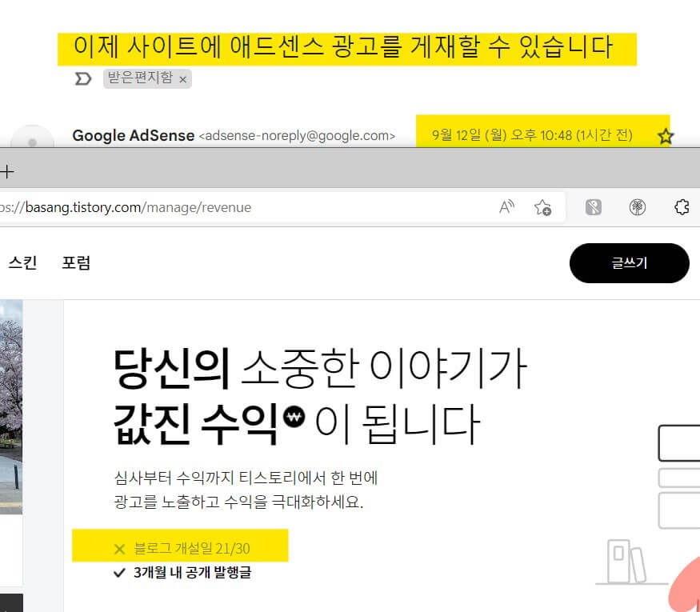Click the cherry blossom blog thumbnail

point(11,406)
